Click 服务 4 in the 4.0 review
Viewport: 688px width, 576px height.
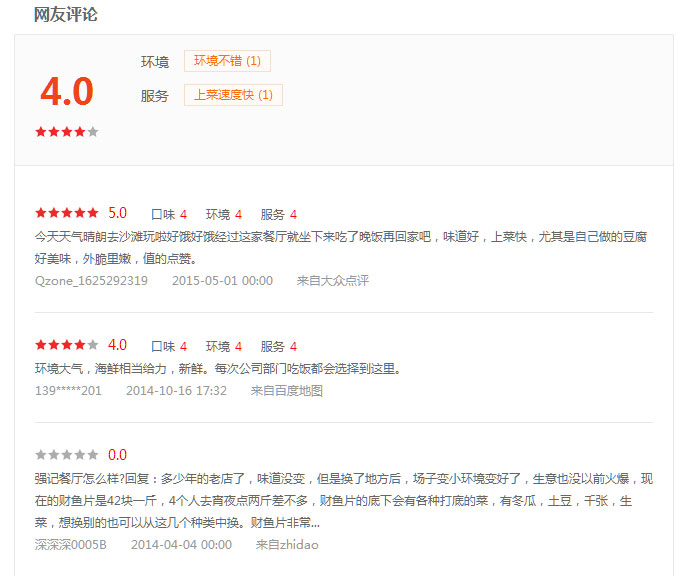coord(279,347)
